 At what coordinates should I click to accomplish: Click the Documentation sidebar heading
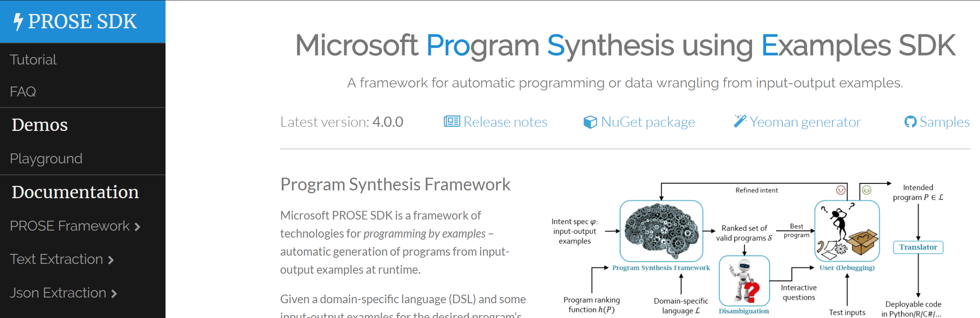(x=75, y=192)
